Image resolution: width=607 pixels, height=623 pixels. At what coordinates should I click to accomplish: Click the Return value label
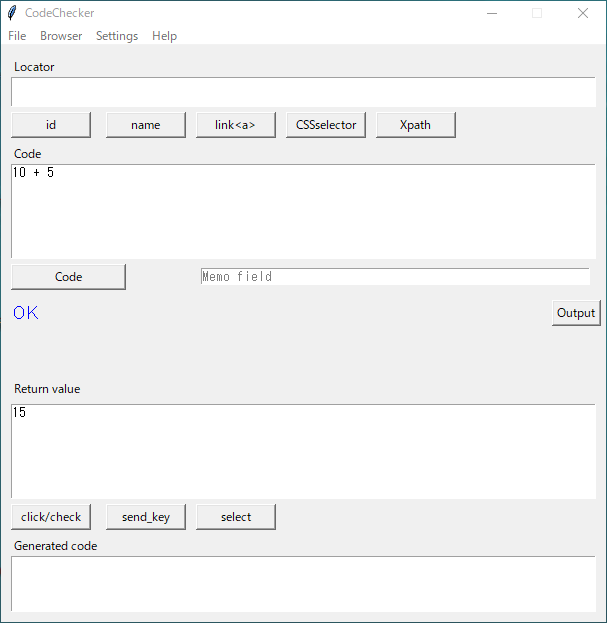[x=47, y=389]
